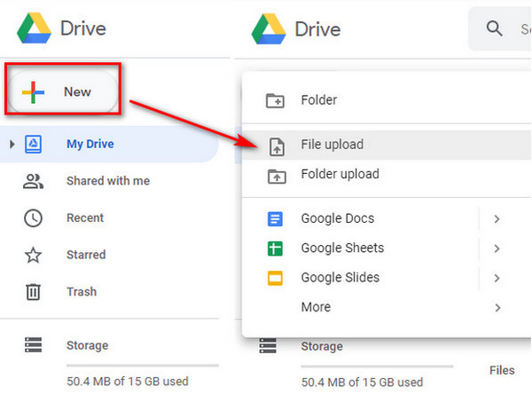
Task: Click '50.4 MB of 15 GB used' in left panel
Action: 128,382
